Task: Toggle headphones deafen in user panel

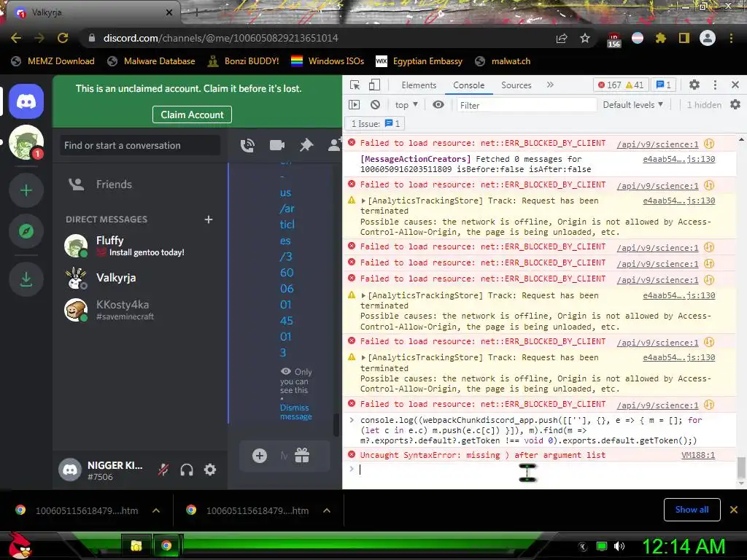Action: [187, 470]
